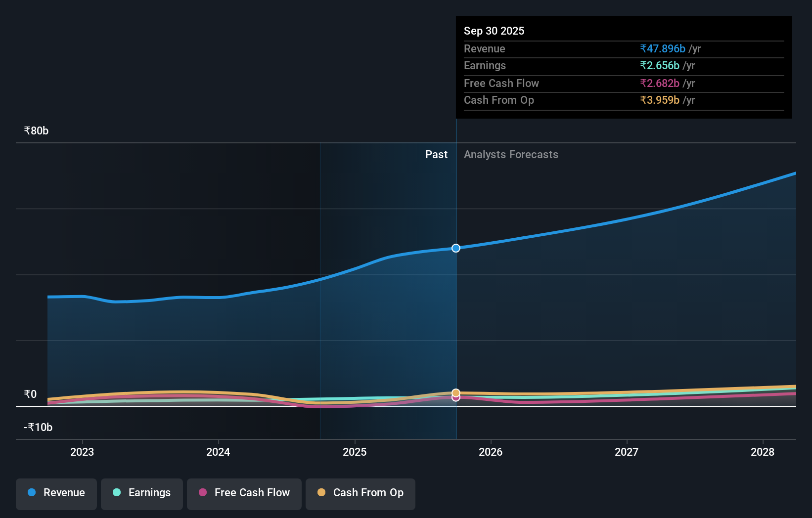Click the yellow Cash From Op legend dot
The image size is (812, 518).
[x=322, y=493]
